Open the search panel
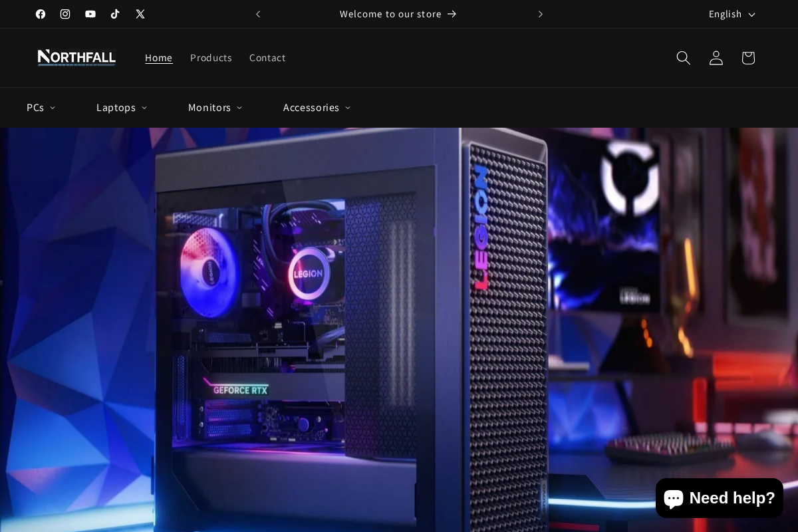Screen dimensions: 798x532 [684, 58]
